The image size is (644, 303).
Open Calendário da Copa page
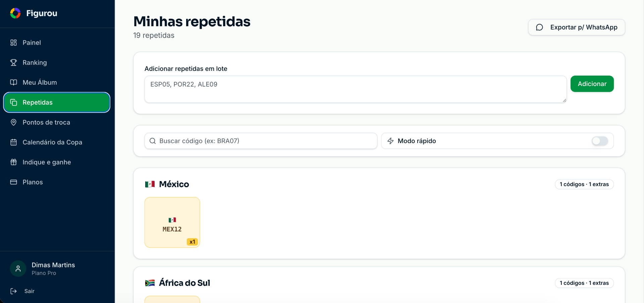[57, 142]
